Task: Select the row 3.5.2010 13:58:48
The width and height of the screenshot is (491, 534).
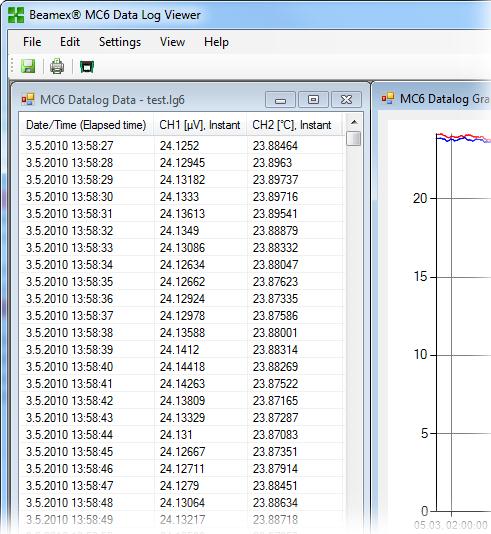Action: point(181,503)
